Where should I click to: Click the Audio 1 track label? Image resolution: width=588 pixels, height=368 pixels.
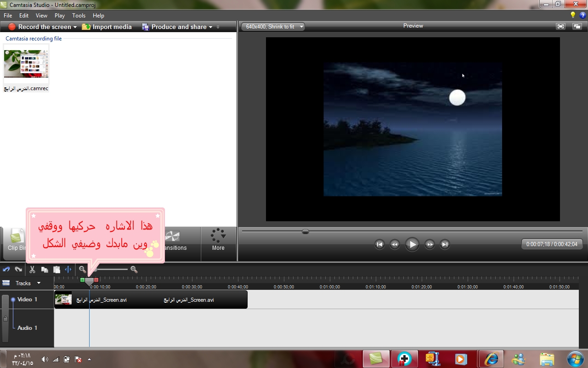point(27,328)
